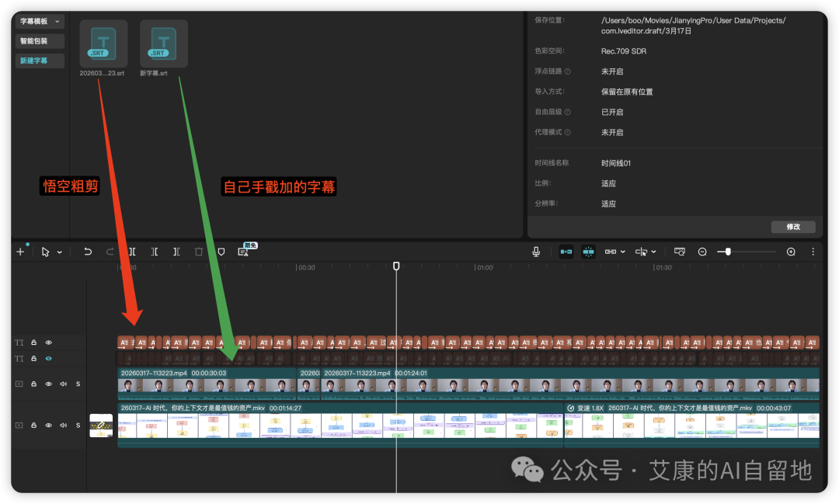839x504 pixels.
Task: Select the 新字幕.srt subtitle file
Action: coord(164,48)
